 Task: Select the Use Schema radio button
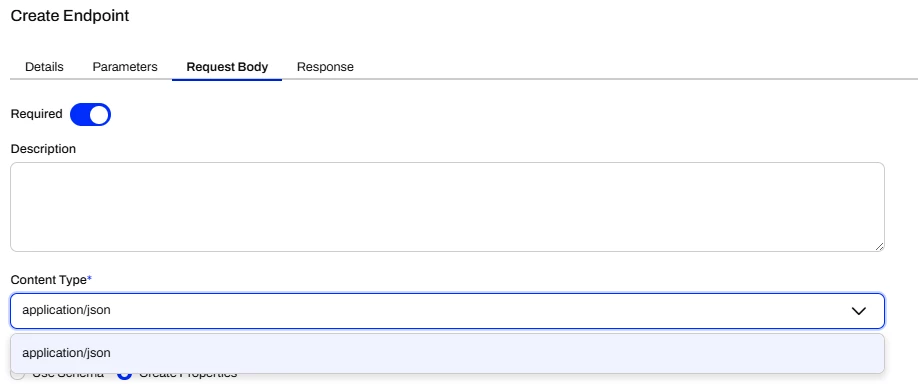pos(18,375)
